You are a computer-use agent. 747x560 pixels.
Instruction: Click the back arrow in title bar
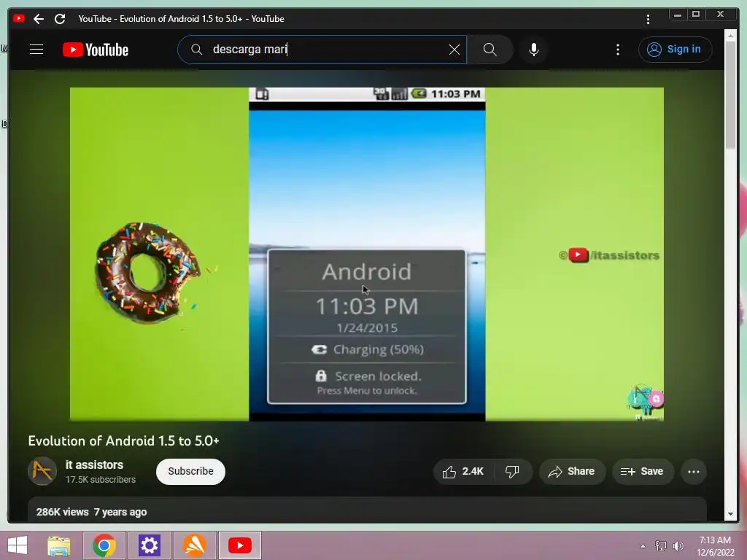click(x=39, y=19)
